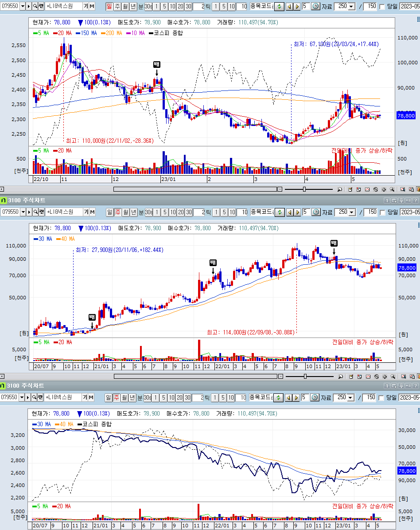Click the next-arrow icon in top chart toolbar
The image size is (420, 530).
[297, 6]
